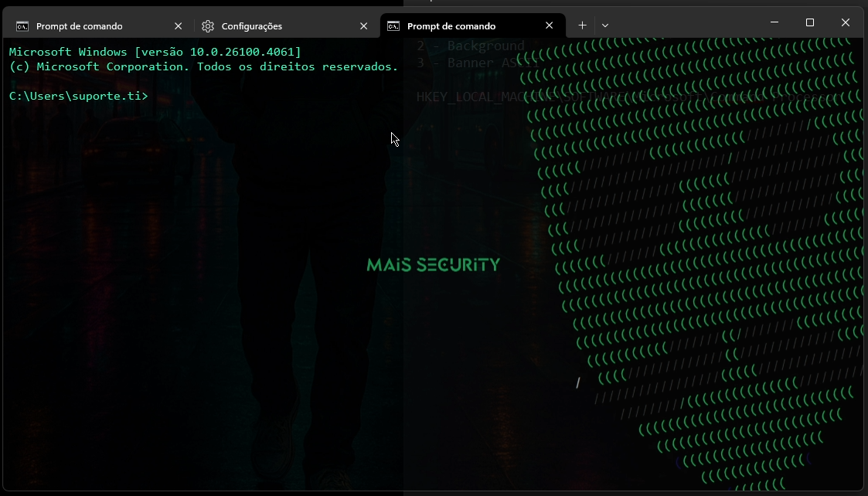The height and width of the screenshot is (496, 868).
Task: Close the Configurações tab
Action: [x=364, y=26]
